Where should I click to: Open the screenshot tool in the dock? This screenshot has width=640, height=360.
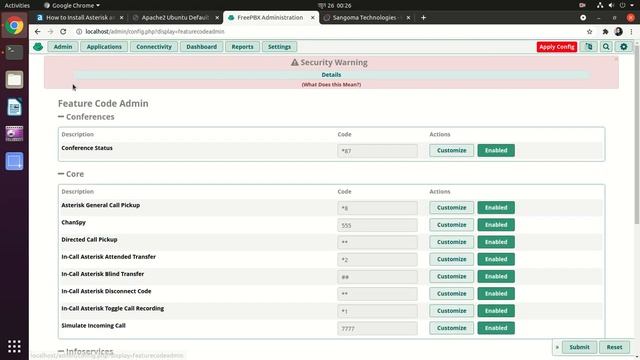[x=14, y=161]
